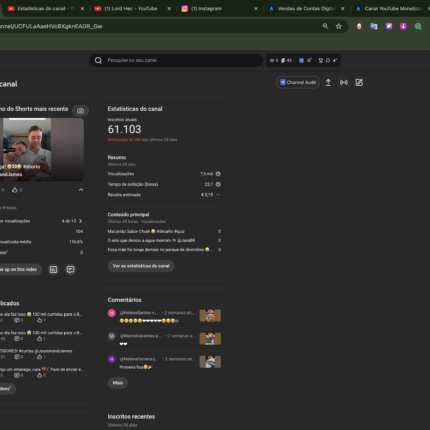
Task: Open Macarrão Sabor Chulé #desafio #quiz video
Action: tap(146, 231)
